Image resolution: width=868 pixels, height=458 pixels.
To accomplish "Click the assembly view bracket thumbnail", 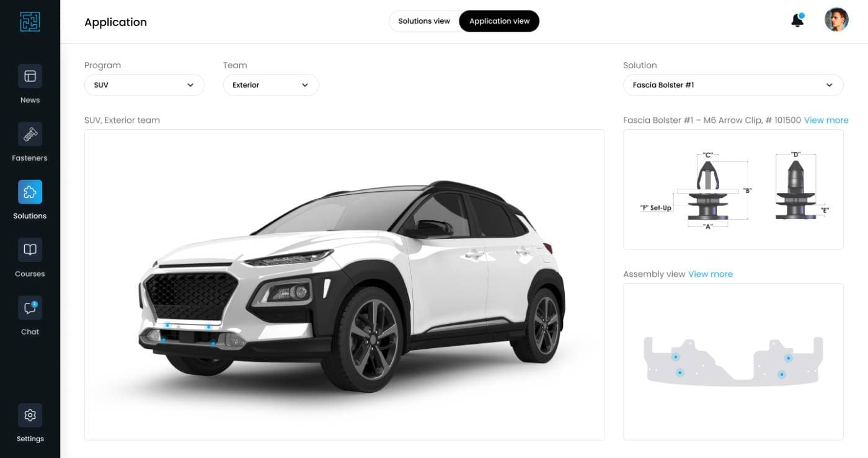I will (733, 362).
